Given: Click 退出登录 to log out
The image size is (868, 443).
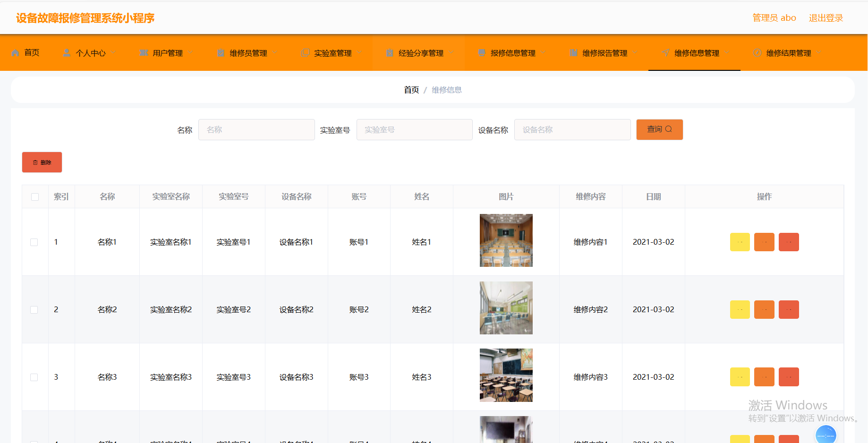Looking at the screenshot, I should pyautogui.click(x=825, y=18).
